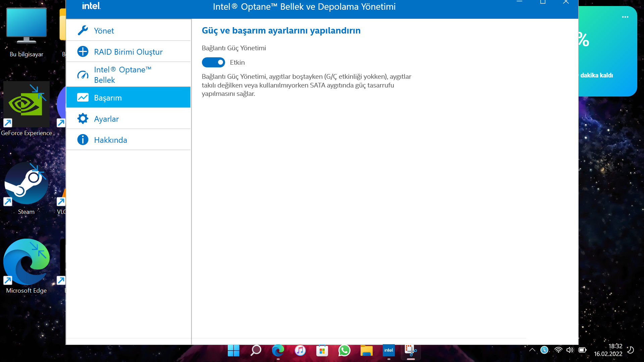Image resolution: width=644 pixels, height=362 pixels.
Task: Open the three-dots menu on the widget
Action: pyautogui.click(x=625, y=17)
